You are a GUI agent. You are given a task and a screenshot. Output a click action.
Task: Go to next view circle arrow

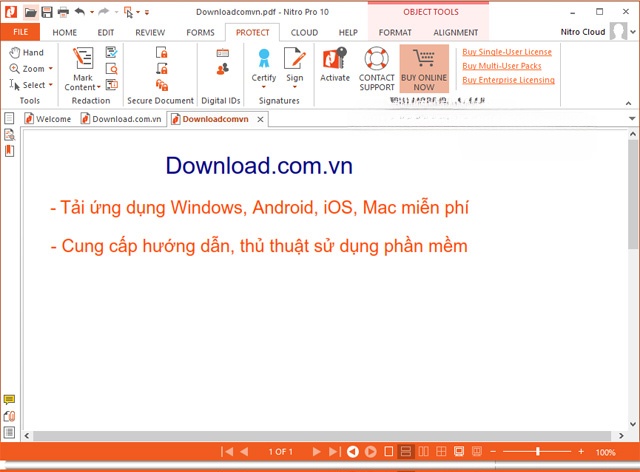(x=371, y=452)
